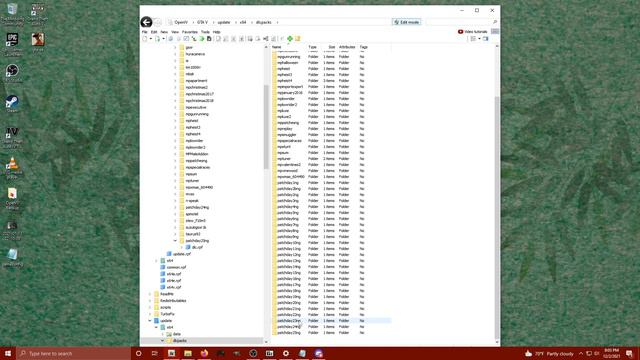
Task: Select the patchday20ng folder in the list
Action: point(289,303)
